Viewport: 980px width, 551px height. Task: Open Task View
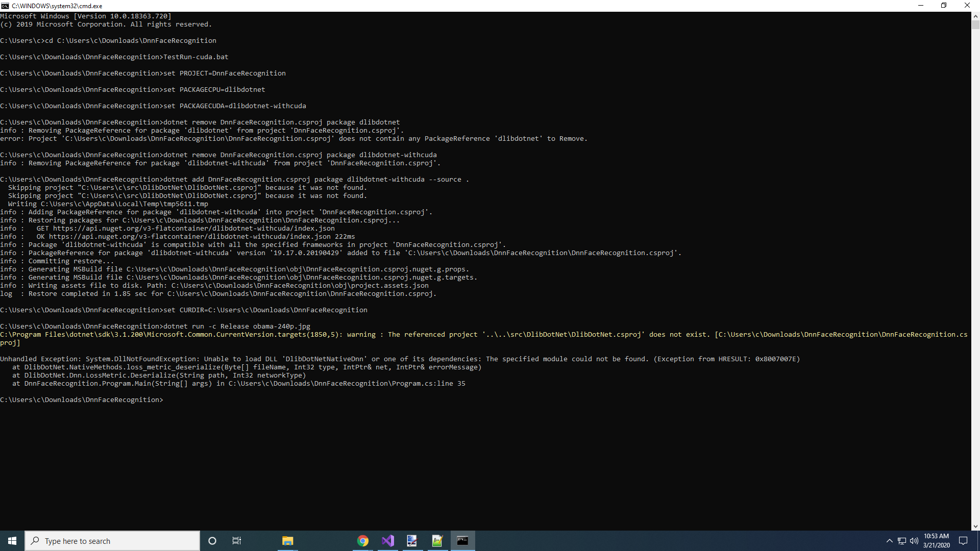(x=236, y=541)
